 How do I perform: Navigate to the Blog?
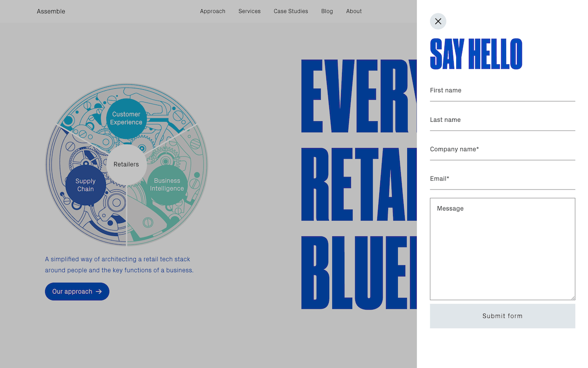(x=327, y=11)
